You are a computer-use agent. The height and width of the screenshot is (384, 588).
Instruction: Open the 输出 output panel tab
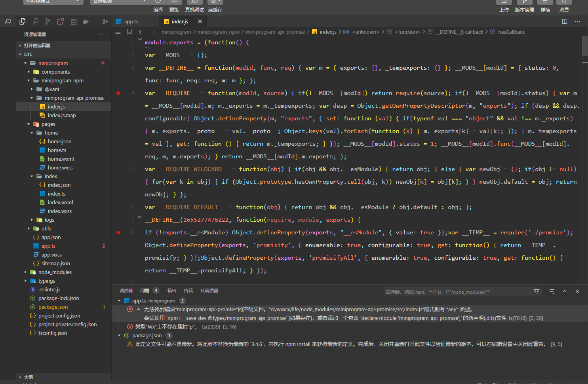point(171,291)
